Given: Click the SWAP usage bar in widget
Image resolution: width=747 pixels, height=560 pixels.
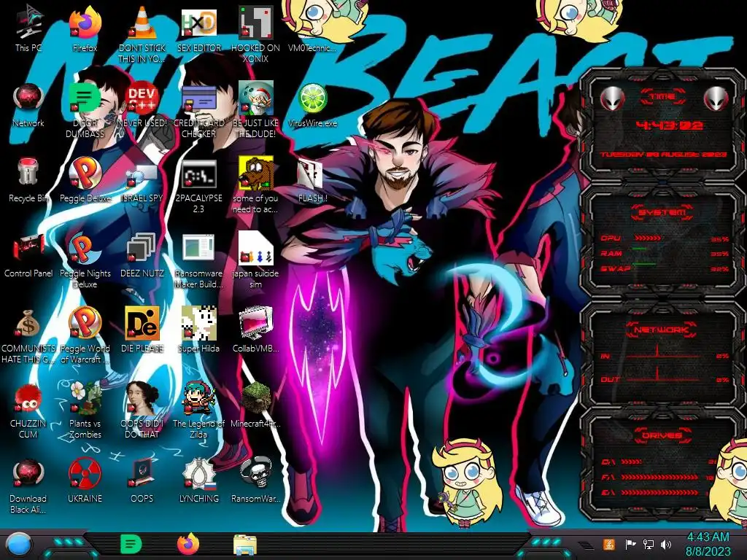Looking at the screenshot, I should [643, 263].
